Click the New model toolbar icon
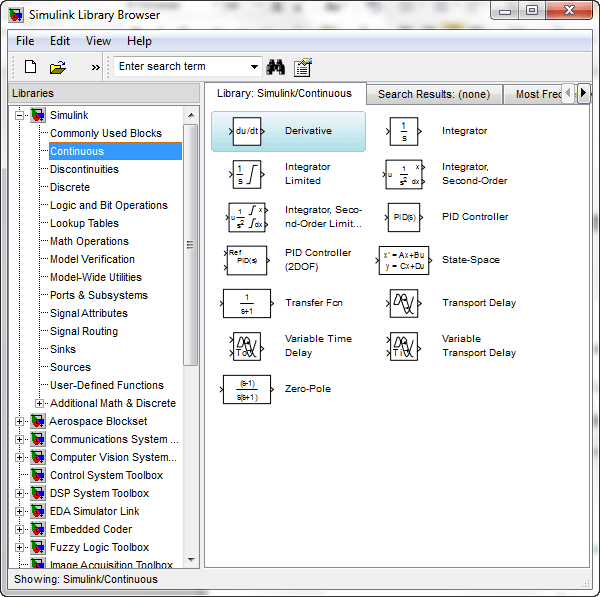Viewport: 600px width, 597px height. tap(30, 67)
